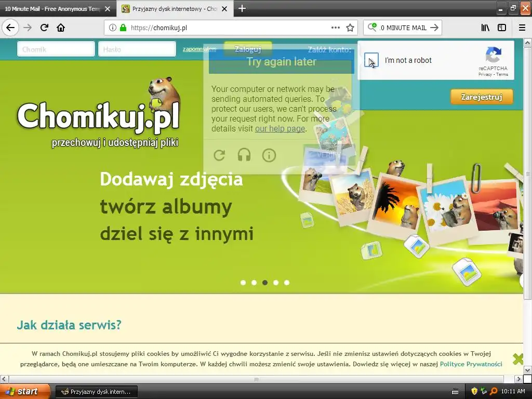Bookmark this page with the star

(x=350, y=28)
